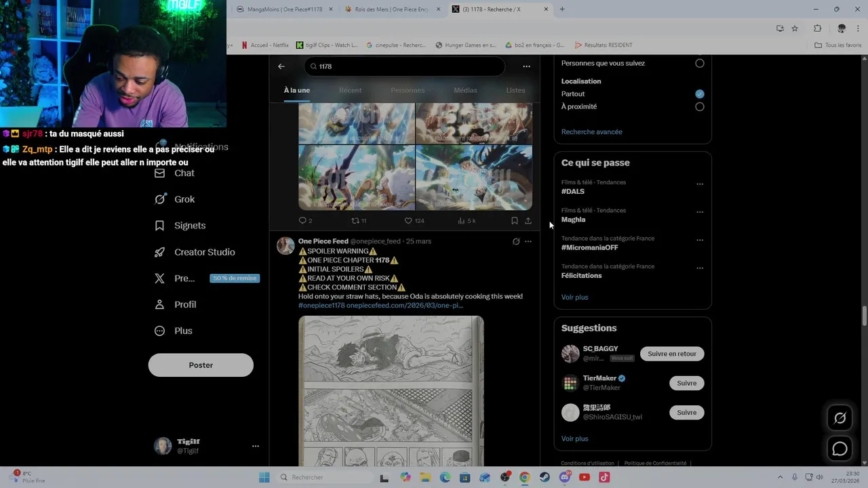Open the Chat item in sidebar

pyautogui.click(x=174, y=173)
